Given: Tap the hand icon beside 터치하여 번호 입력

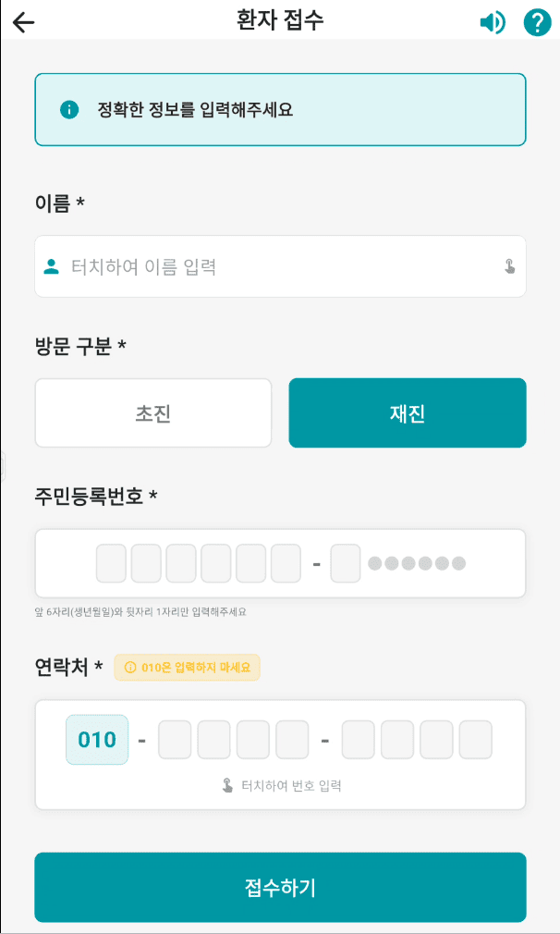Looking at the screenshot, I should (227, 786).
